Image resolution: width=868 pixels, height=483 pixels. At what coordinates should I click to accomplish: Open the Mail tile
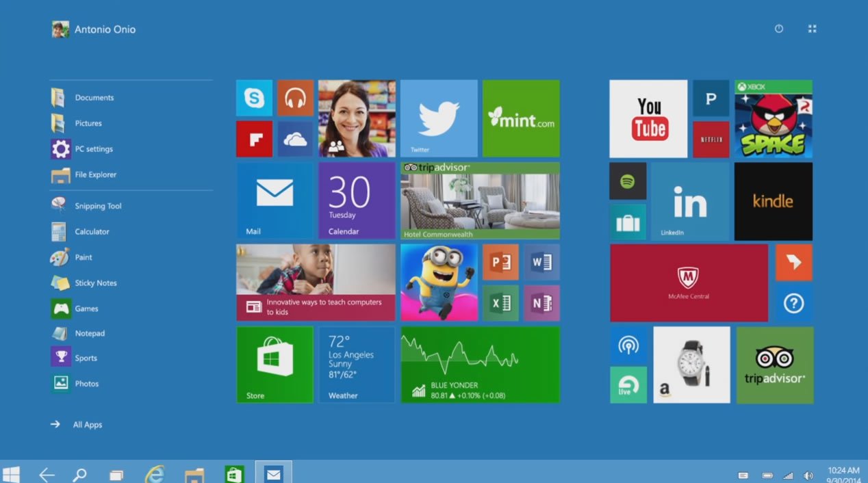click(275, 200)
